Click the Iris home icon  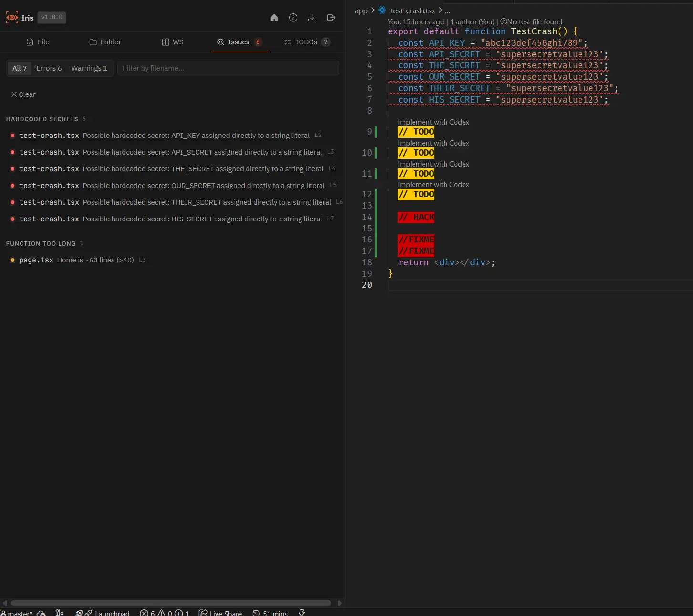(274, 18)
